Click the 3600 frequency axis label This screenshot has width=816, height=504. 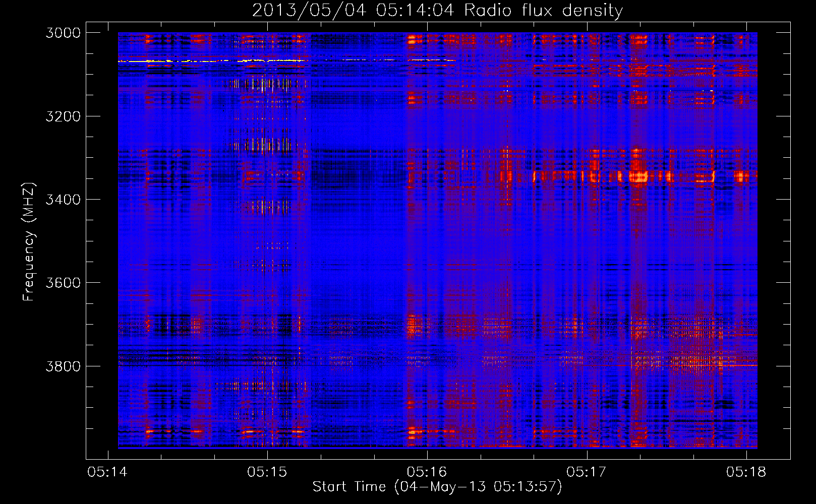63,283
